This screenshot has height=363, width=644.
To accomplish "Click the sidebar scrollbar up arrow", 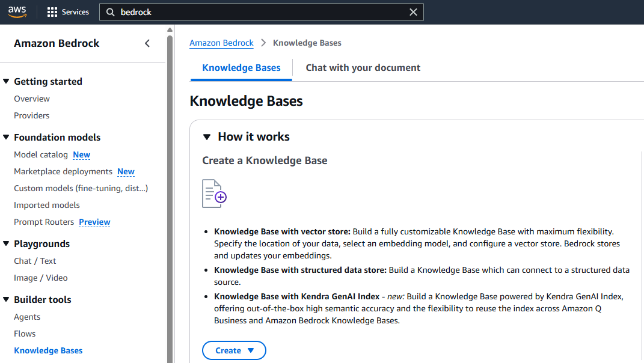I will click(170, 30).
